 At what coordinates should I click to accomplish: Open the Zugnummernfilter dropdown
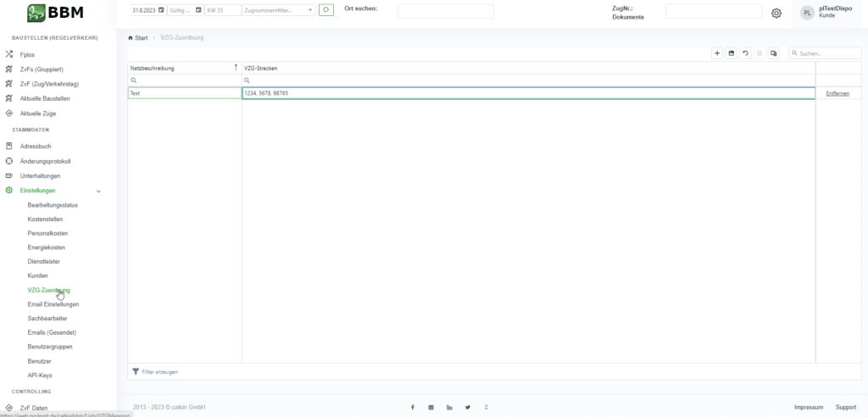pyautogui.click(x=310, y=10)
